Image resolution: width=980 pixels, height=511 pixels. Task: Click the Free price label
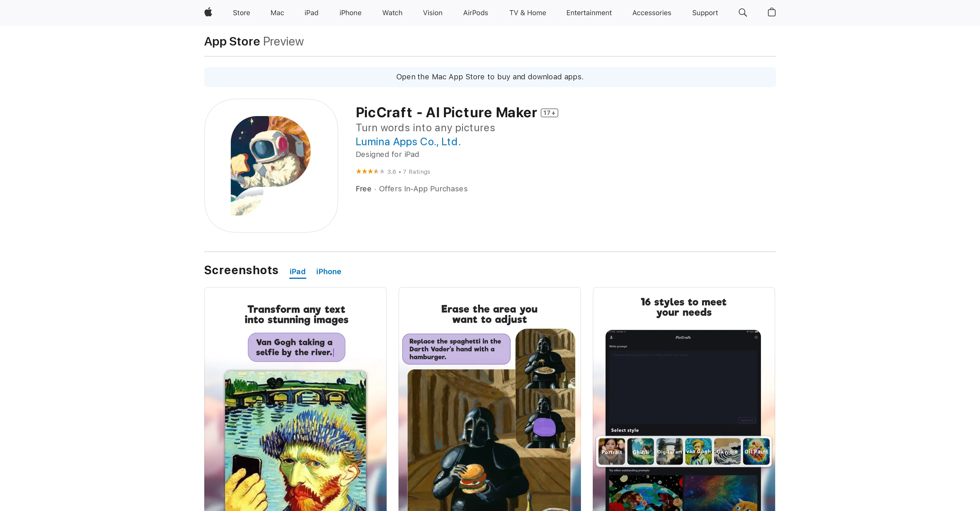tap(363, 189)
